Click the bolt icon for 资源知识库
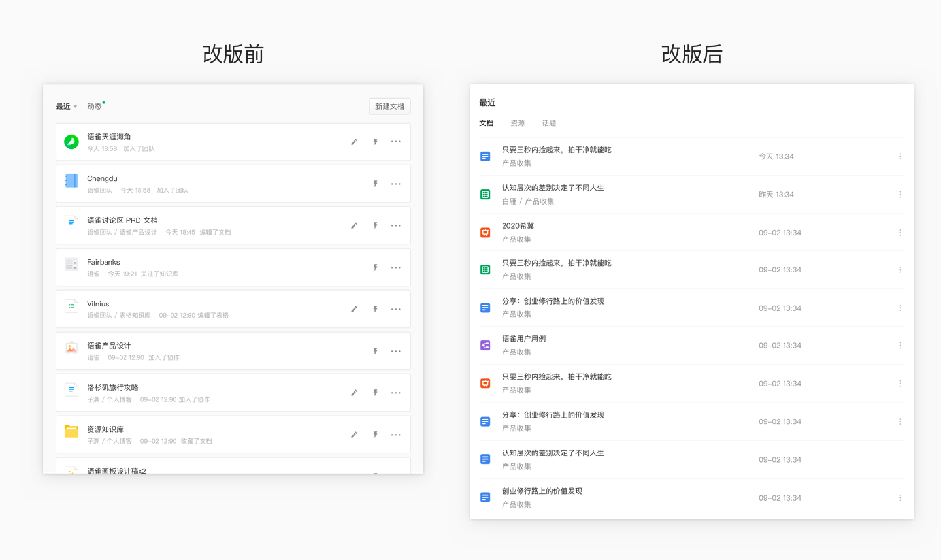 376,435
